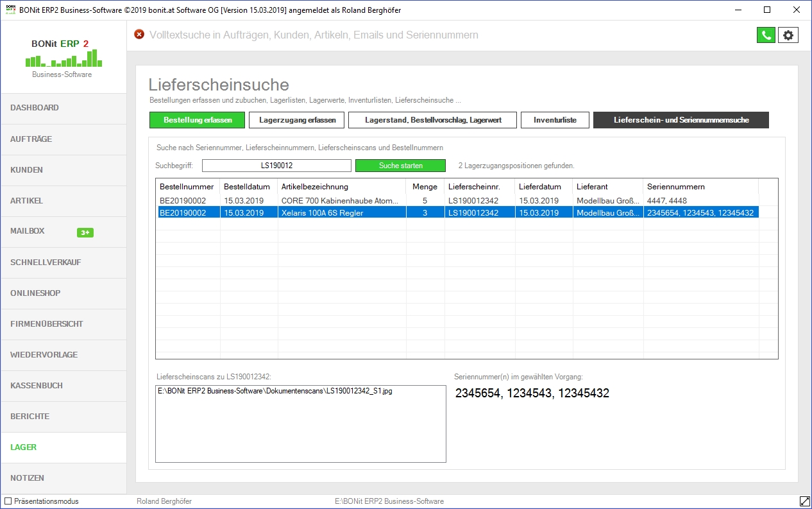Image resolution: width=812 pixels, height=509 pixels.
Task: Go to Firmenübersicht
Action: pyautogui.click(x=63, y=324)
